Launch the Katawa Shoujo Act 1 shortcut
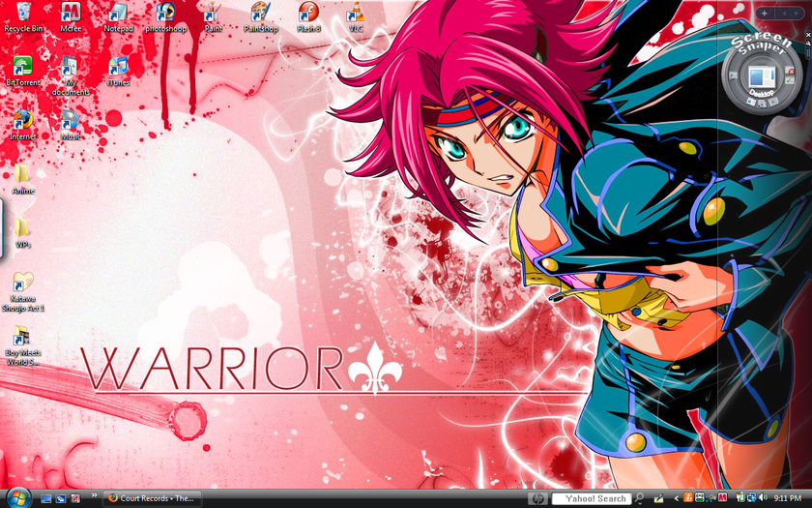The height and width of the screenshot is (508, 812). [x=23, y=292]
